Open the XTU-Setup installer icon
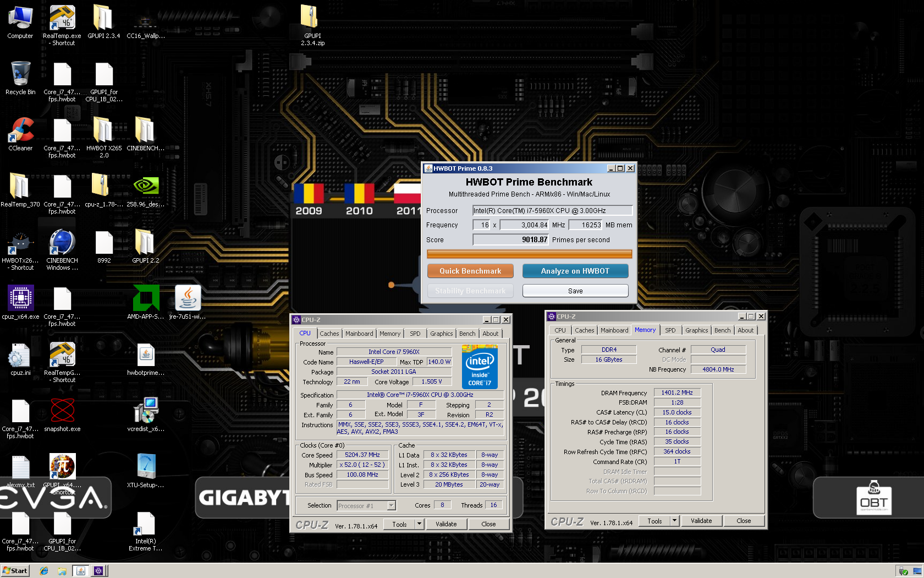The image size is (924, 578). [x=145, y=471]
